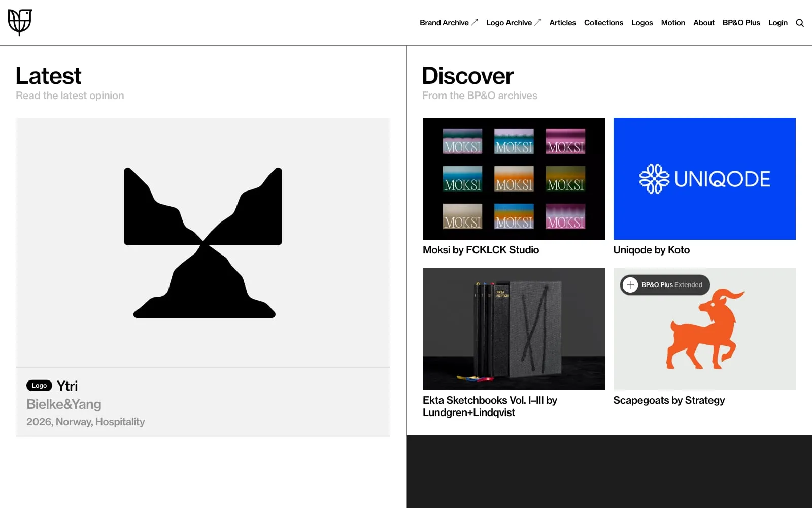Click Login in the header
812x508 pixels.
(x=777, y=23)
